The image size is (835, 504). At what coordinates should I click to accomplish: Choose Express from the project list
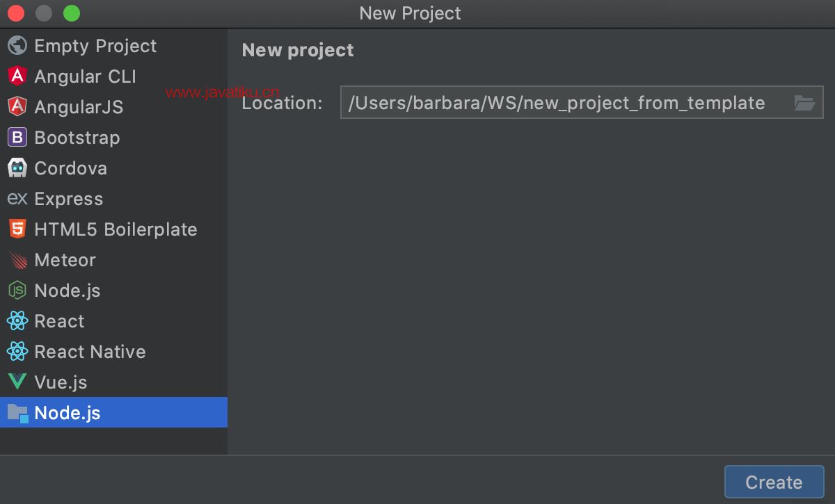(68, 199)
